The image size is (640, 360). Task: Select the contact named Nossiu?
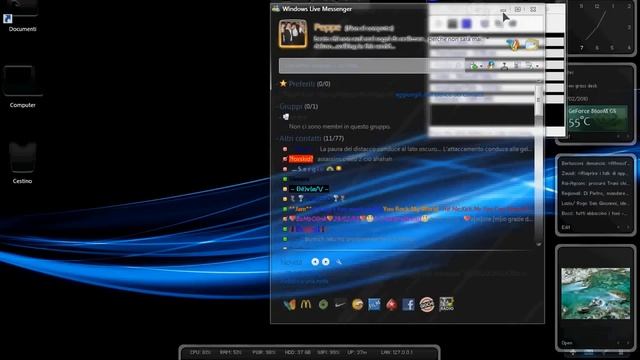pyautogui.click(x=301, y=159)
